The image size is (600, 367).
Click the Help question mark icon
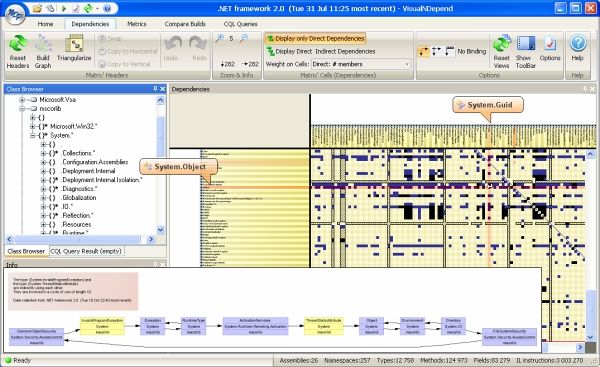pos(578,44)
